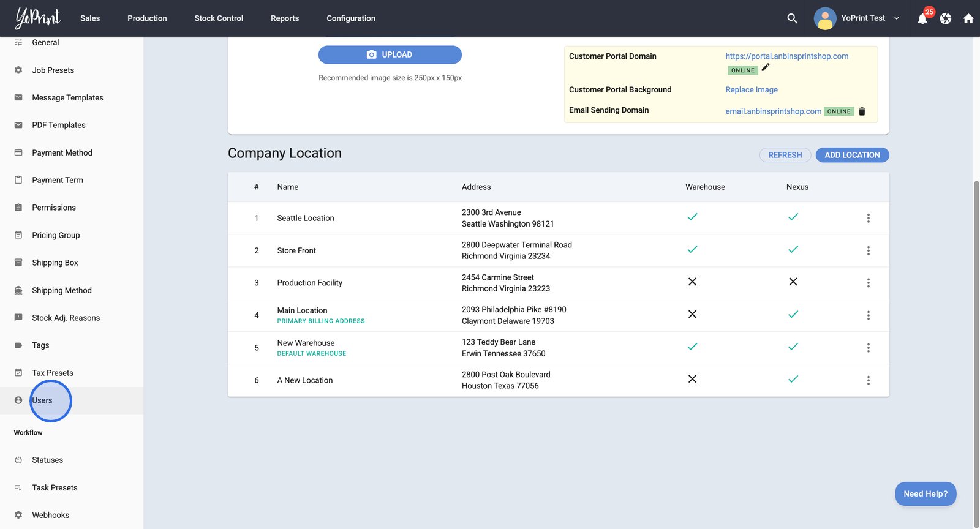This screenshot has height=529, width=980.
Task: Open Shipping Method in the sidebar
Action: coord(62,290)
